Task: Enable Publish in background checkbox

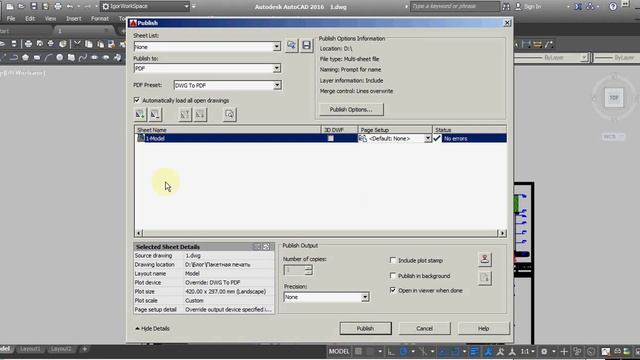Action: (393, 276)
